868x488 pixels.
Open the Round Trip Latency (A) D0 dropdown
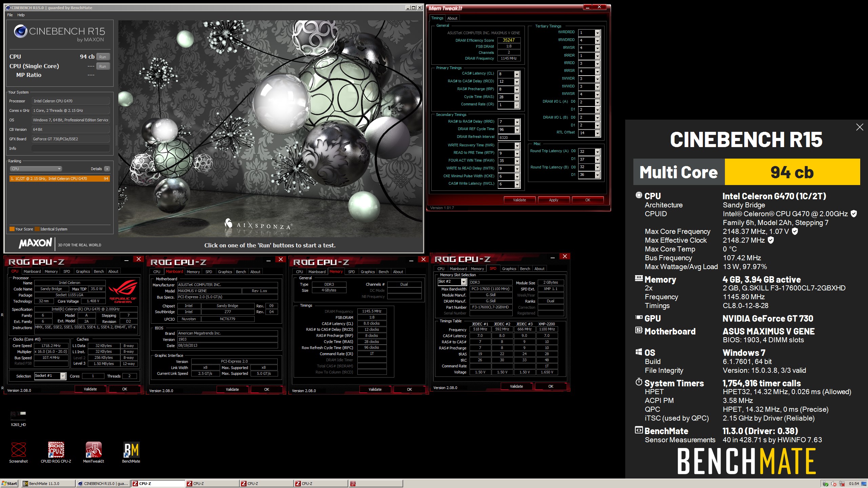pos(597,152)
